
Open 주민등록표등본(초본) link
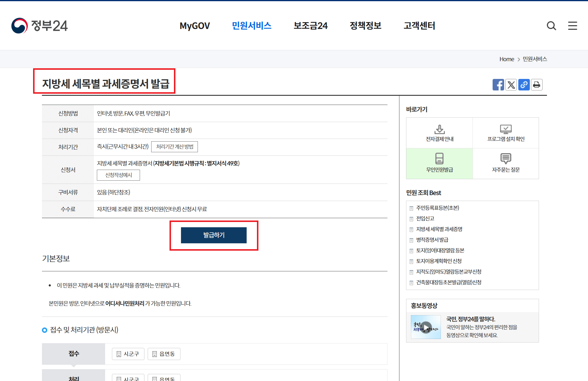tap(437, 208)
